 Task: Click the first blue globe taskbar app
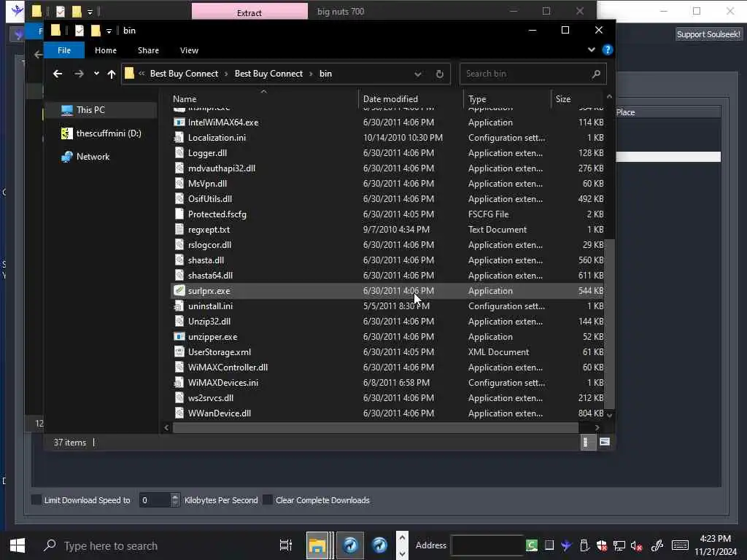[350, 545]
